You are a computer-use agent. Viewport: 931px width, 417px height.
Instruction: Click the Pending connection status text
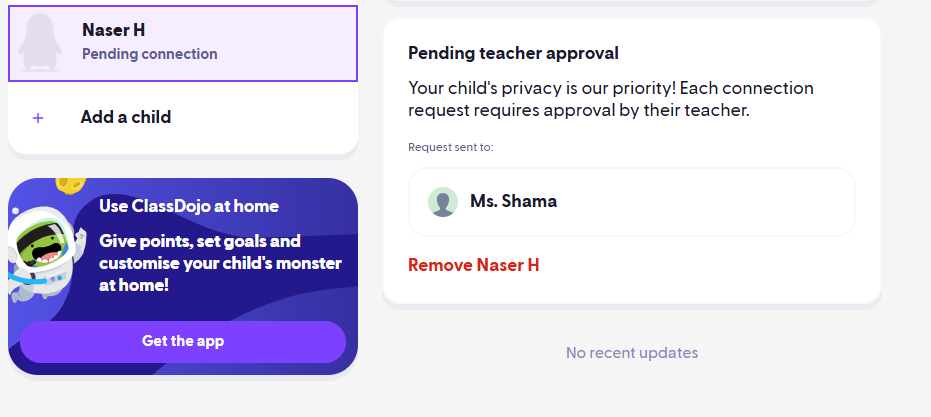click(149, 54)
